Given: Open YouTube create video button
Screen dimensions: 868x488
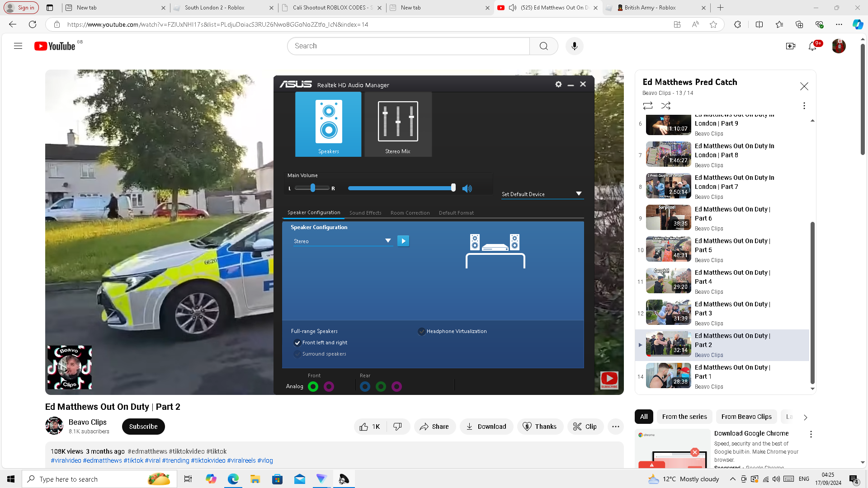Looking at the screenshot, I should point(791,46).
